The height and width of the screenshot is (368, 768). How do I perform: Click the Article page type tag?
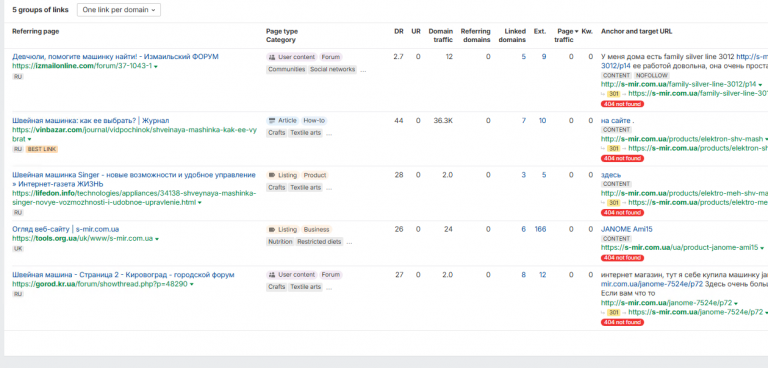pyautogui.click(x=283, y=121)
